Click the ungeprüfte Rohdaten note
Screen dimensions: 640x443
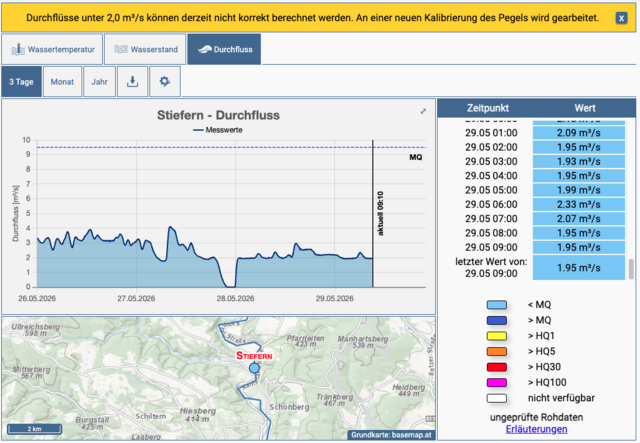coord(536,418)
